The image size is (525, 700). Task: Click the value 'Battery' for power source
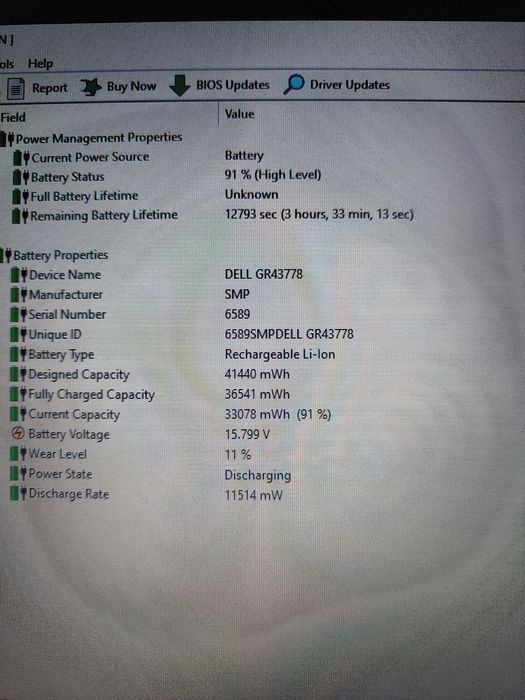244,155
